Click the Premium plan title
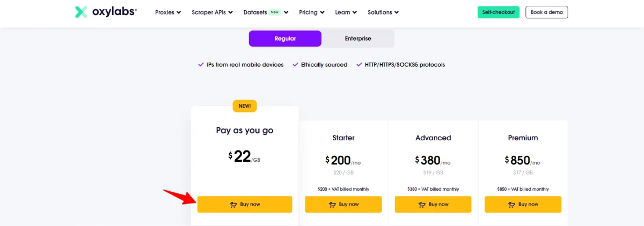This screenshot has height=226, width=644. click(x=523, y=138)
